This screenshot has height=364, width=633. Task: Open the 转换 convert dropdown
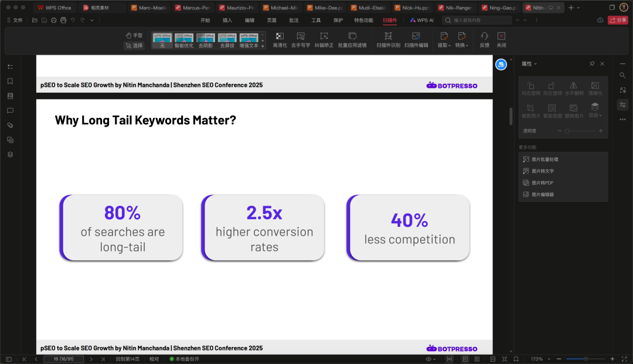tap(462, 40)
